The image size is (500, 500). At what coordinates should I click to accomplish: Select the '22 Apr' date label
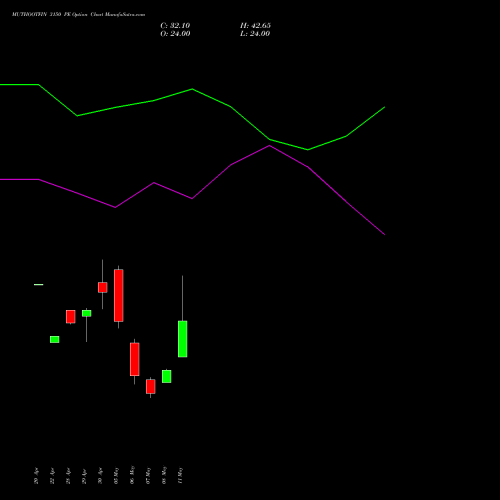tap(52, 476)
